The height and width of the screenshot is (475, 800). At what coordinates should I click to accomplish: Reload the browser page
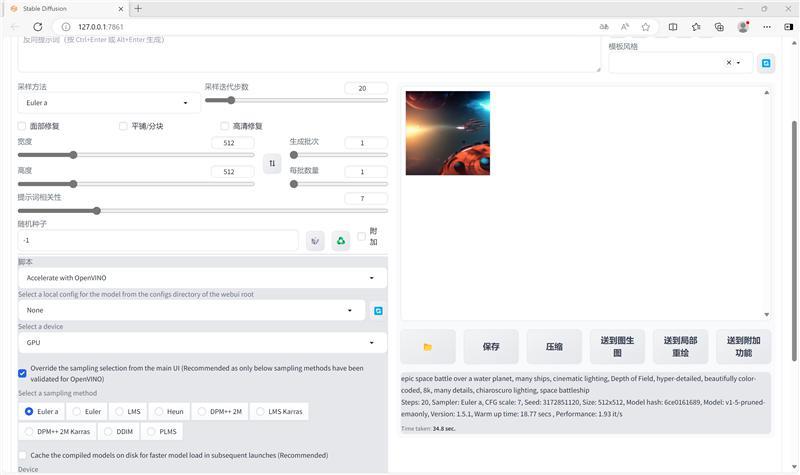[x=38, y=27]
